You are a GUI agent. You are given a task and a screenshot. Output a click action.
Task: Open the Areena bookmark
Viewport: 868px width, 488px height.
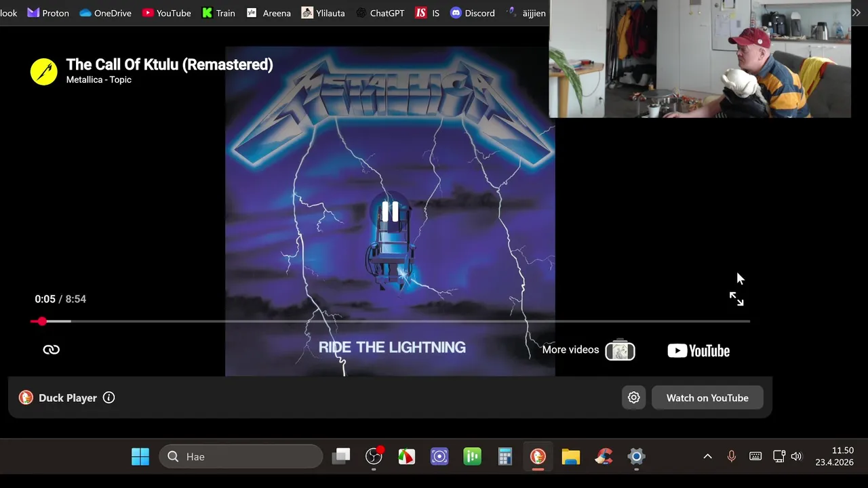tap(269, 13)
